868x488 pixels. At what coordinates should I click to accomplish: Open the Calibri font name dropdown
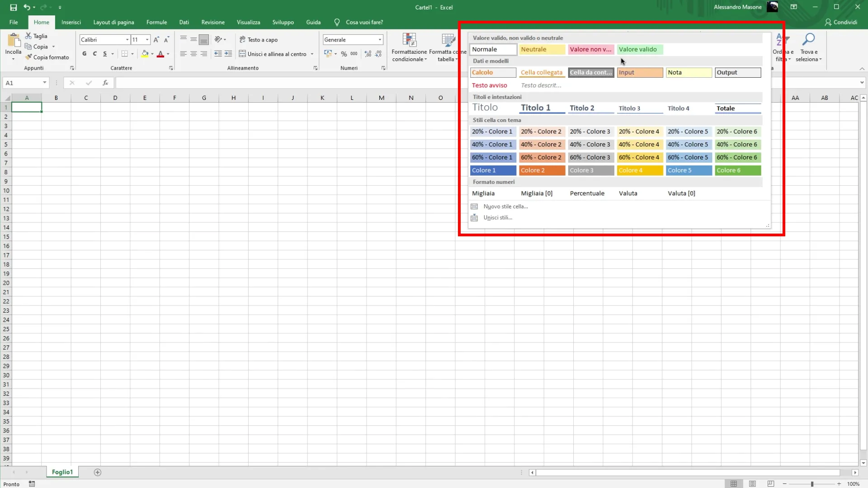[x=127, y=40]
